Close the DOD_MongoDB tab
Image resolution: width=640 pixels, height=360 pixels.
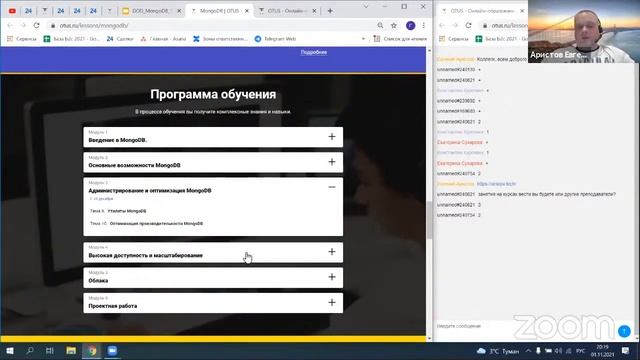click(x=179, y=11)
